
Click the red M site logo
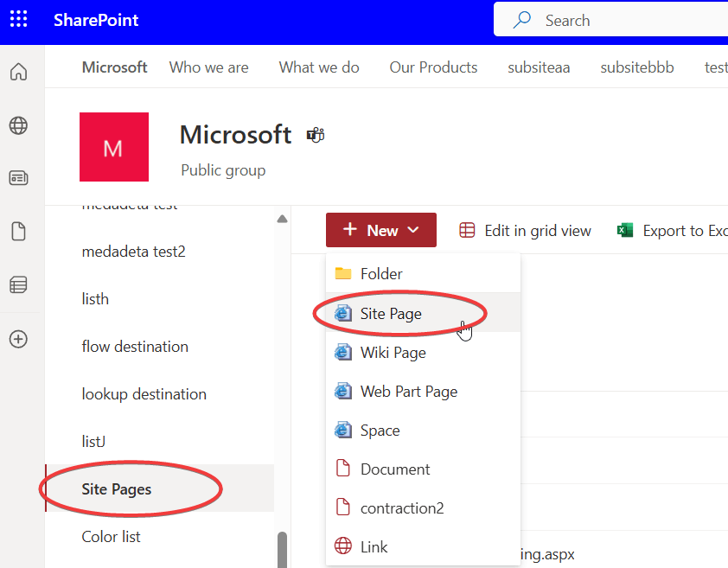pyautogui.click(x=114, y=147)
